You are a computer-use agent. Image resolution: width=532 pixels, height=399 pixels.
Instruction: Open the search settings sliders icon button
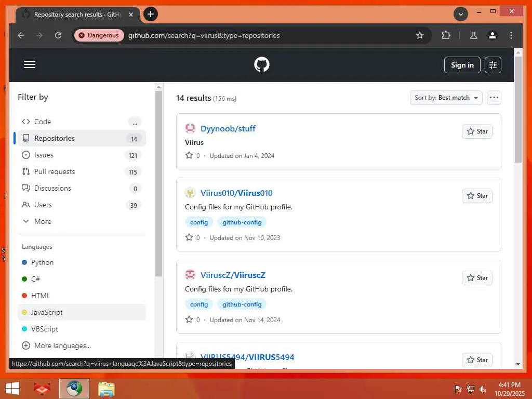493,65
